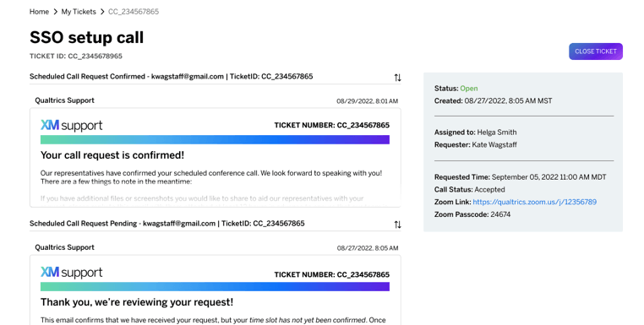The width and height of the screenshot is (644, 325).
Task: Click the gradient bar in pending email
Action: coord(215,287)
